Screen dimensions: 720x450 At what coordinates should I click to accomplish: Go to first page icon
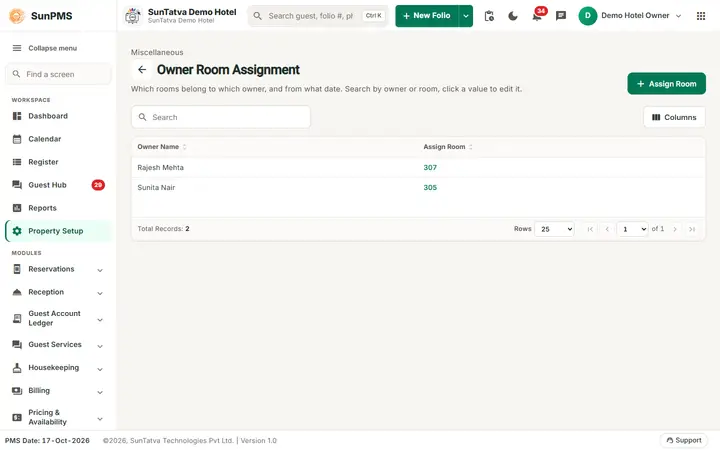pos(590,229)
